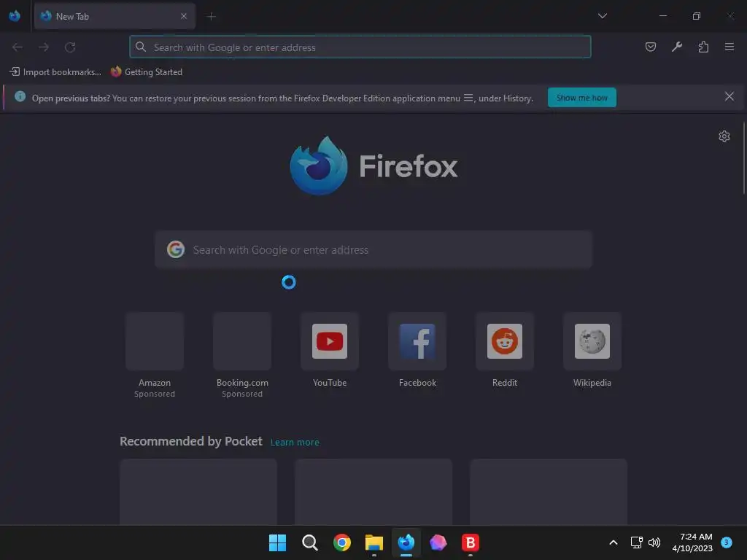
Task: Click the page vertical scrollbar
Action: [x=743, y=158]
